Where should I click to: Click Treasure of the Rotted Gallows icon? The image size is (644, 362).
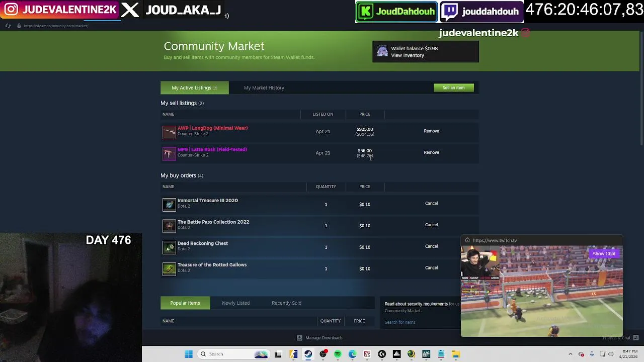tap(169, 268)
